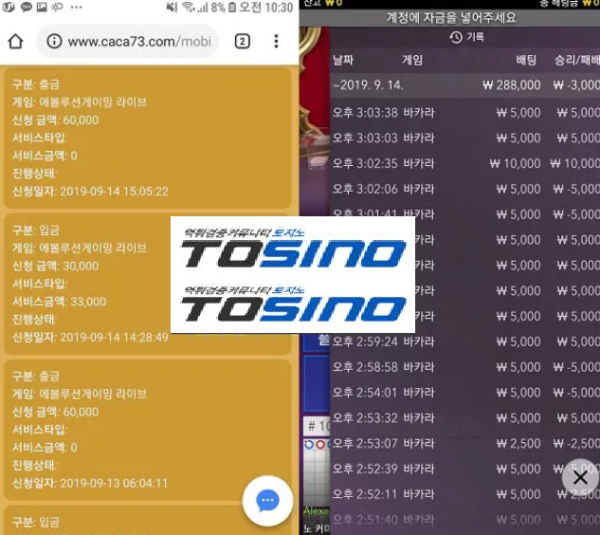600x535 pixels.
Task: Tap the browser home icon
Action: pos(15,41)
